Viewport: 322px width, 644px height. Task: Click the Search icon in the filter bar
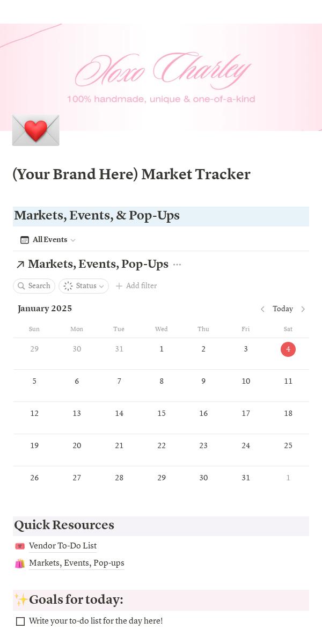pos(21,286)
